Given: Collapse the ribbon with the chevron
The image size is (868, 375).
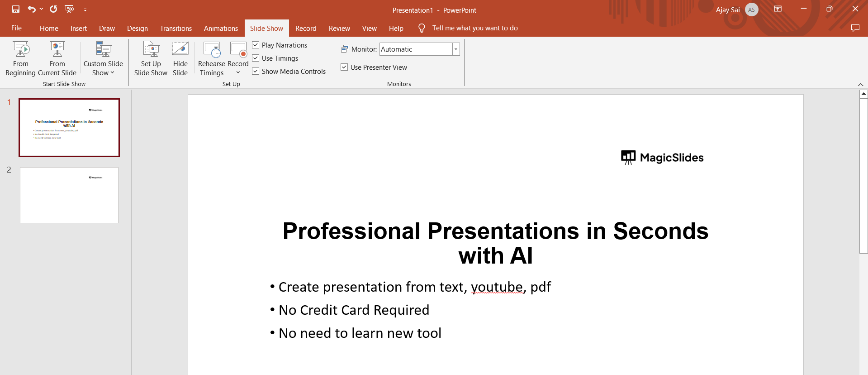Looking at the screenshot, I should pos(860,85).
